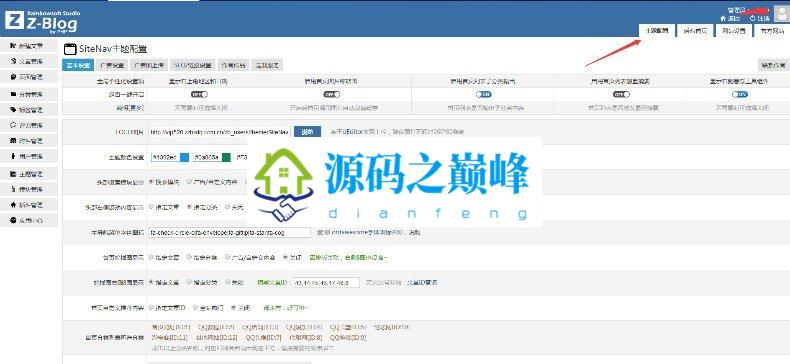Open the new article sidebar item

[29, 46]
